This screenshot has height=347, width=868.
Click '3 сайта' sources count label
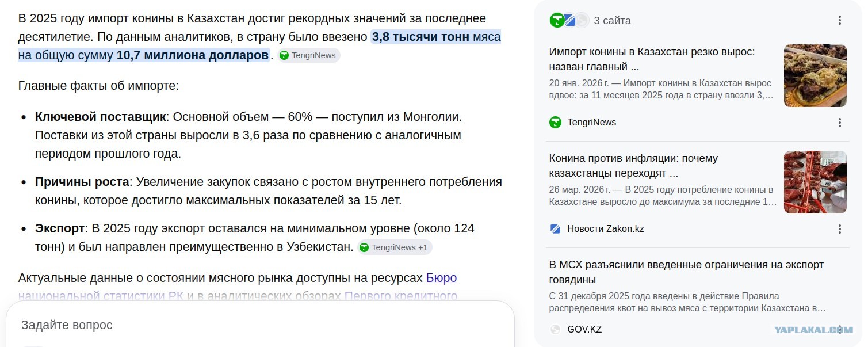click(x=612, y=21)
